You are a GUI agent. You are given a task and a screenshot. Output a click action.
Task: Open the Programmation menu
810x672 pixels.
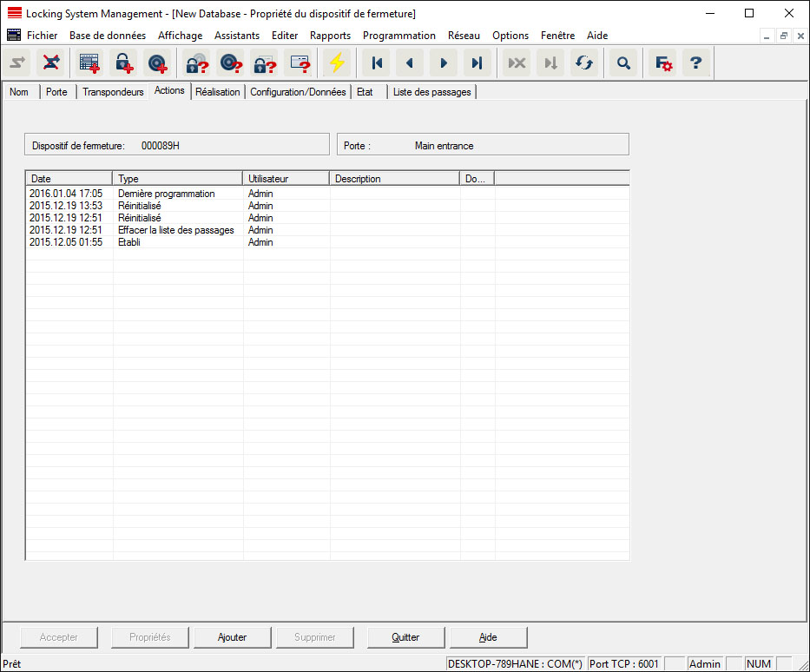tap(398, 36)
